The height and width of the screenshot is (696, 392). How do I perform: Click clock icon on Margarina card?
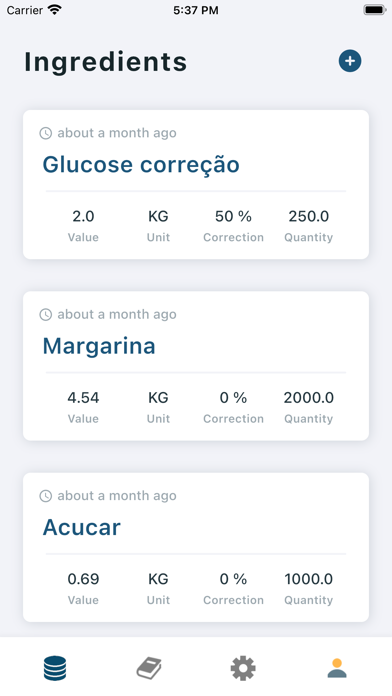tap(46, 315)
